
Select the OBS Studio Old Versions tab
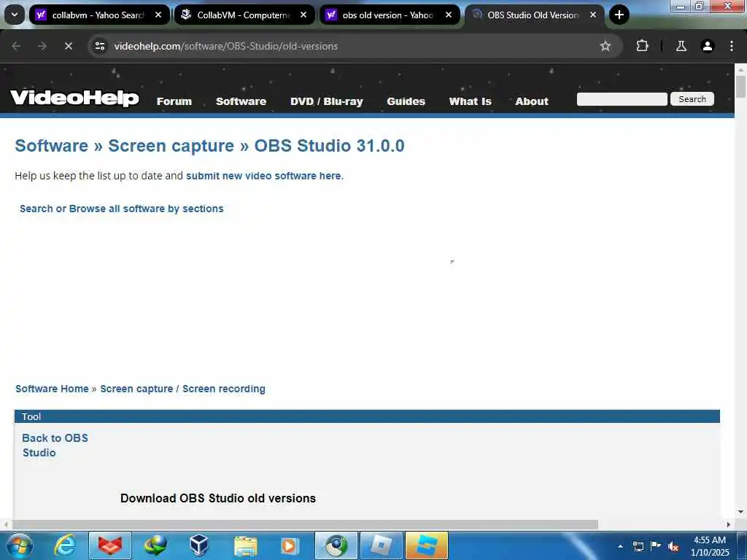tap(533, 15)
